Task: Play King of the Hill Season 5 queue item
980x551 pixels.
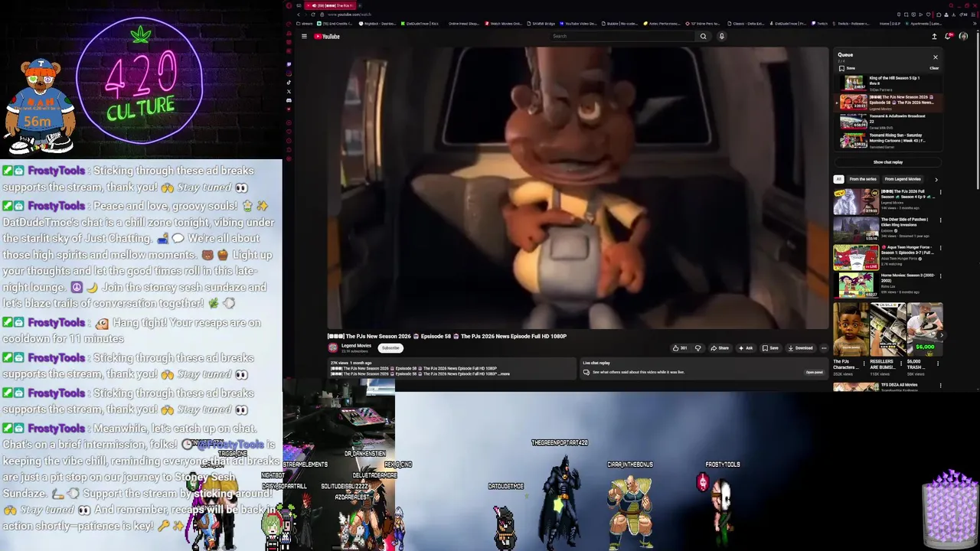Action: [x=887, y=83]
